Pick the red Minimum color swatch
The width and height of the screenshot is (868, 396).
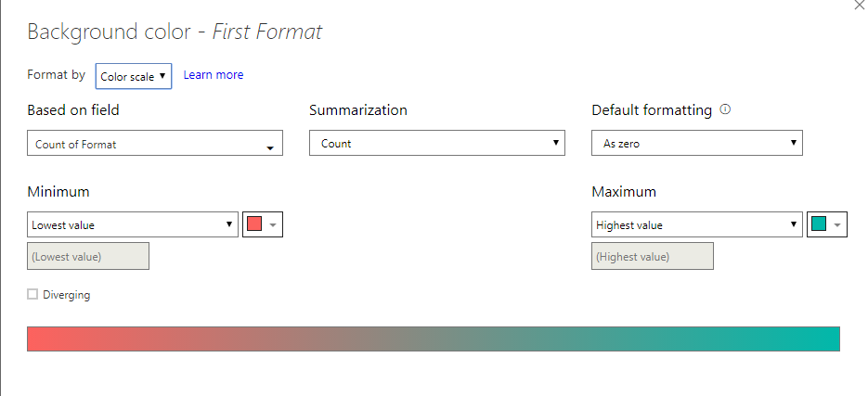point(263,224)
